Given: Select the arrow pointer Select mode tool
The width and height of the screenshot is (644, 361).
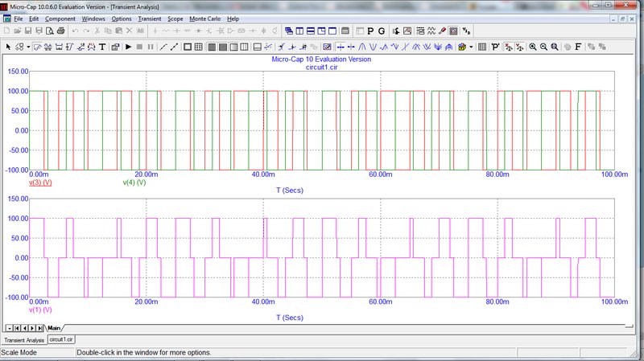Looking at the screenshot, I should pos(9,47).
